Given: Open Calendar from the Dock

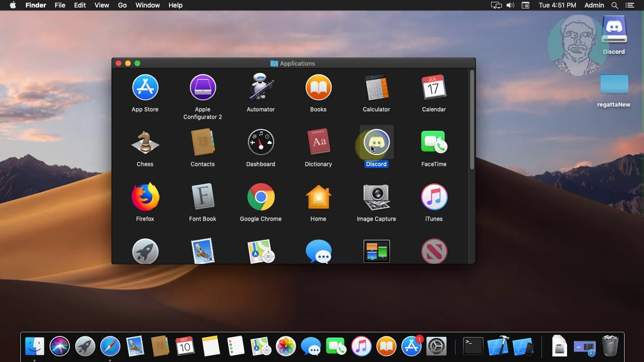Looking at the screenshot, I should click(185, 346).
